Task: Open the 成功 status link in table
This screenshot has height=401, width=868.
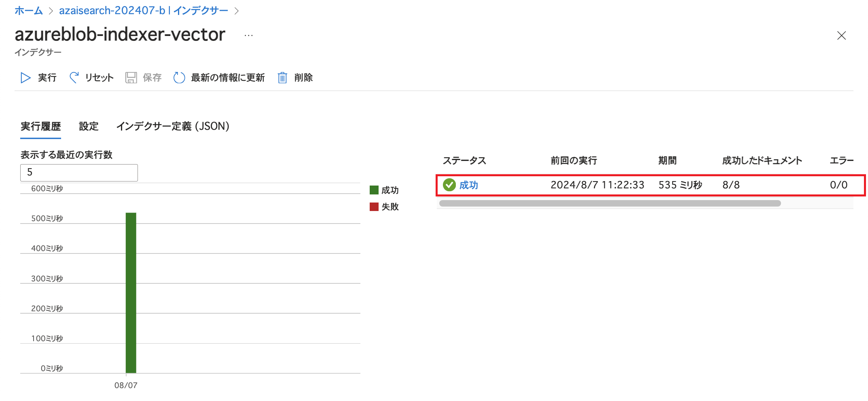Action: coord(469,185)
